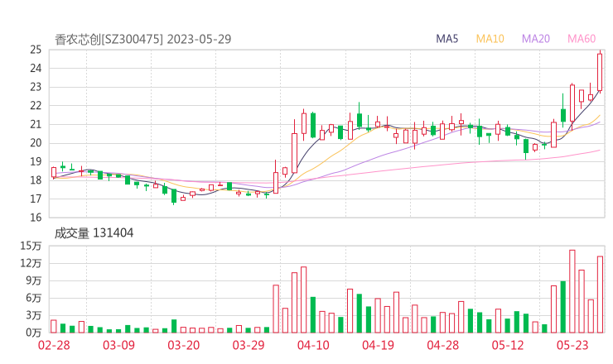
Task: Click the volume axis label 6万
Action: click(x=34, y=299)
